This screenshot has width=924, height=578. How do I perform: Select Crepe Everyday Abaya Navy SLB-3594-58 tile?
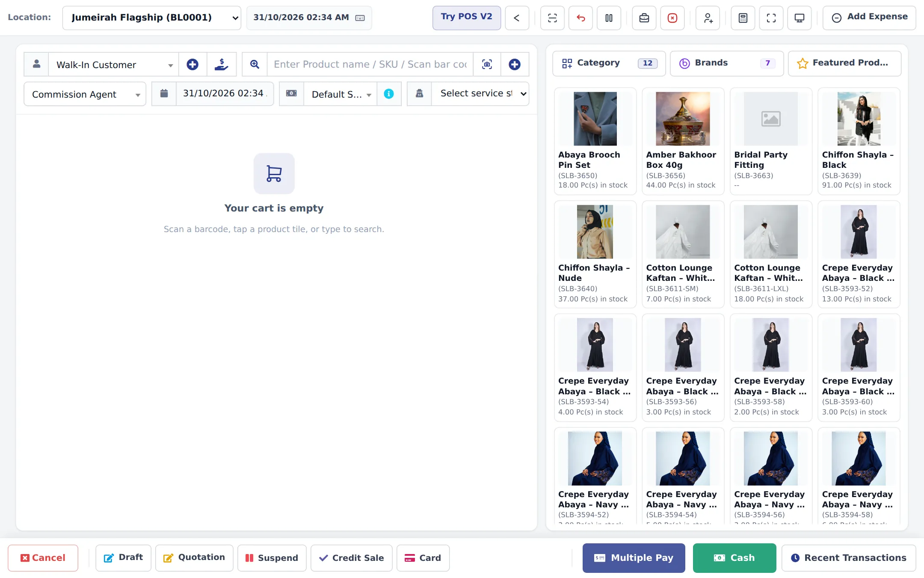pyautogui.click(x=859, y=476)
